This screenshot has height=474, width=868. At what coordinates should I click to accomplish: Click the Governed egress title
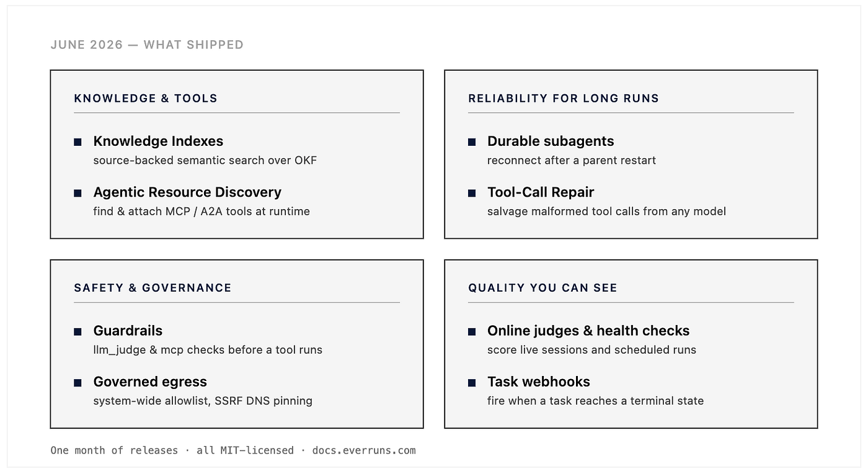click(x=150, y=382)
